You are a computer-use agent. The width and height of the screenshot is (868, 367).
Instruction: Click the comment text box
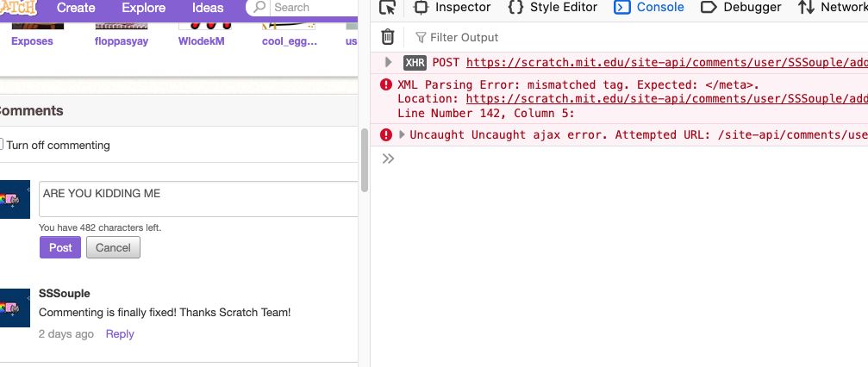(x=198, y=199)
